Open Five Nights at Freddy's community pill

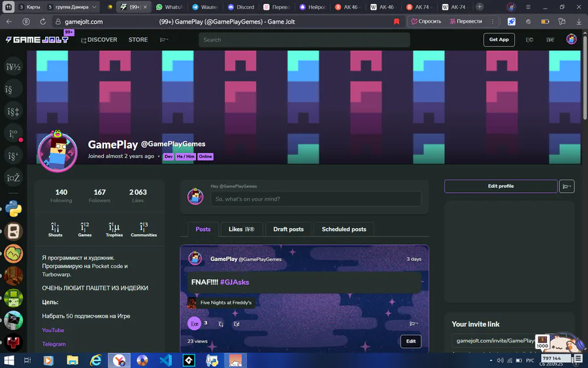tap(221, 303)
